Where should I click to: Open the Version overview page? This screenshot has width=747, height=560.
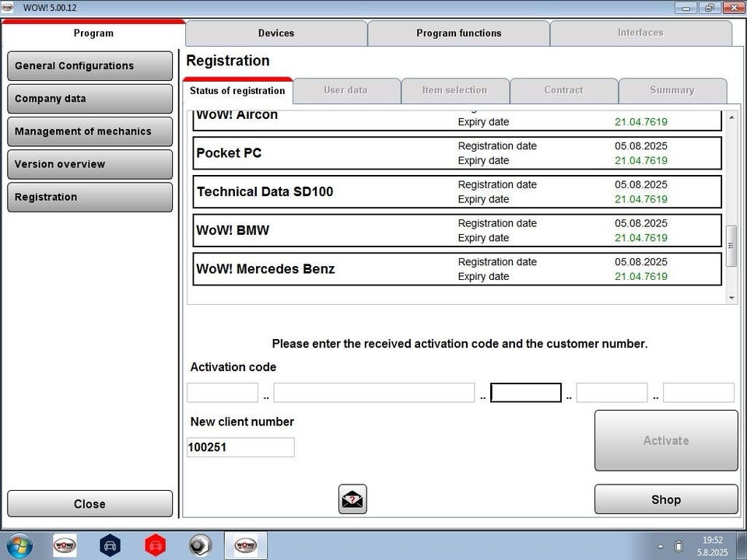coord(89,164)
